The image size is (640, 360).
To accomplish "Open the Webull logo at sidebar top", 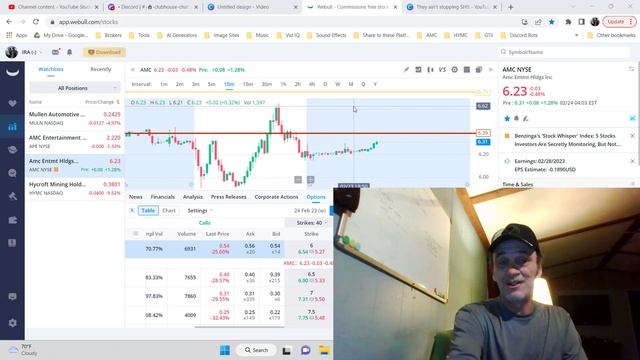I will 13,73.
